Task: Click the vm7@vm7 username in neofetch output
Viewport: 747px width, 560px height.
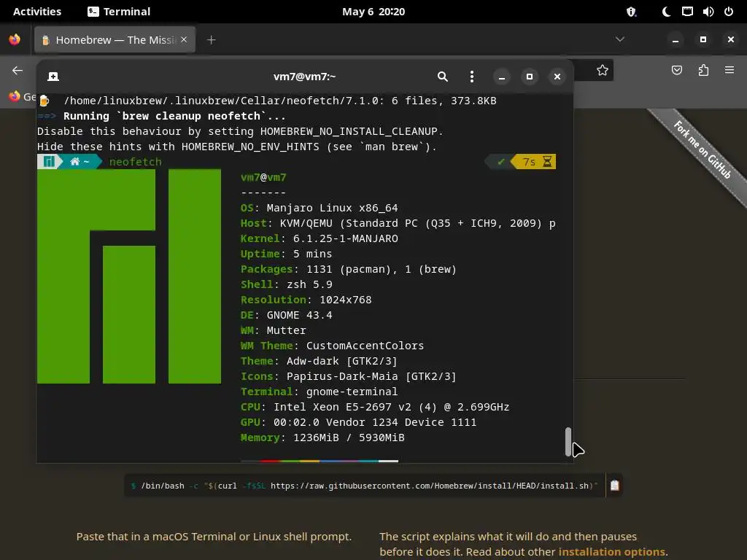Action: 263,178
